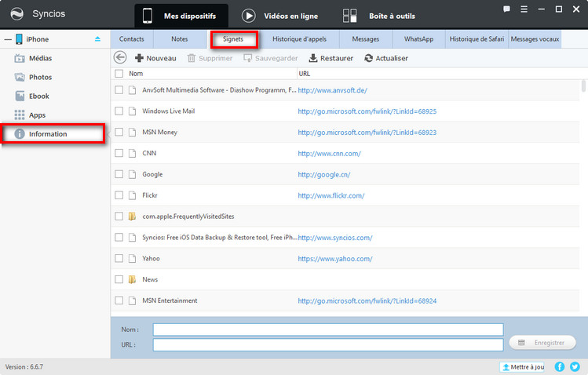The height and width of the screenshot is (375, 588).
Task: Open Twitter icon in status bar
Action: coord(574,366)
